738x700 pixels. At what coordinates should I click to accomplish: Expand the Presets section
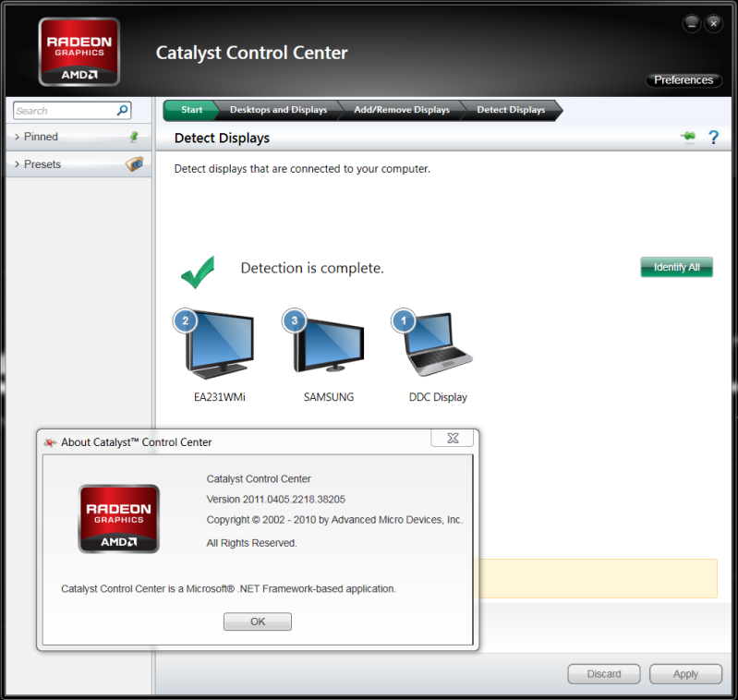pos(79,164)
